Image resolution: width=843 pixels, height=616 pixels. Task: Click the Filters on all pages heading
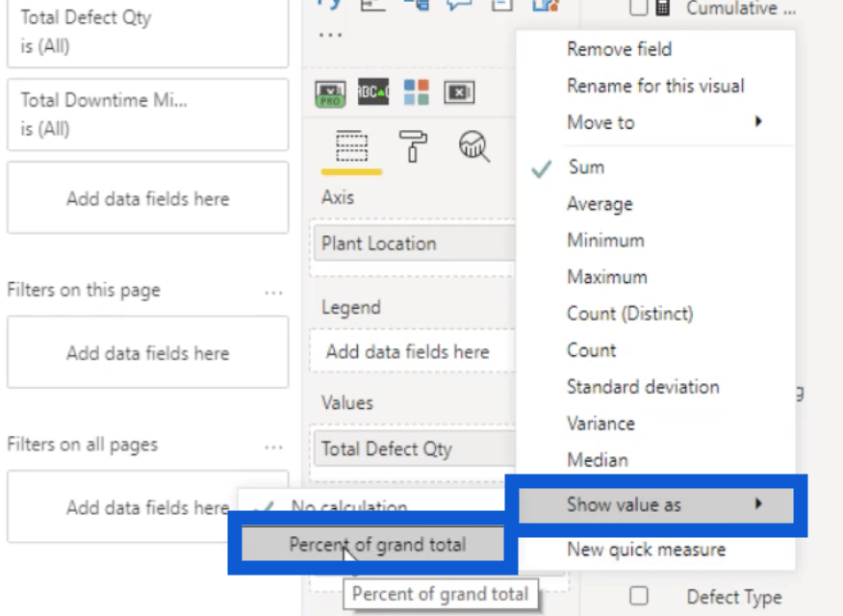(83, 445)
